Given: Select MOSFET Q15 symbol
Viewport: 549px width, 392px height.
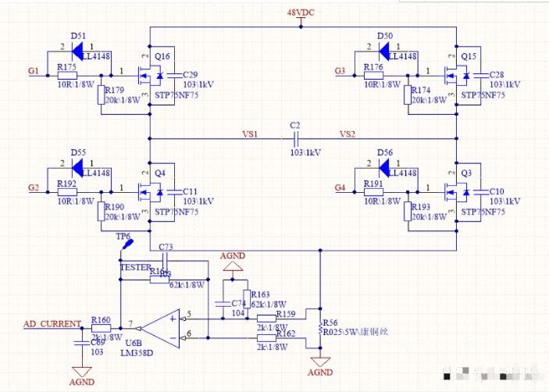Looking at the screenshot, I should pos(458,75).
